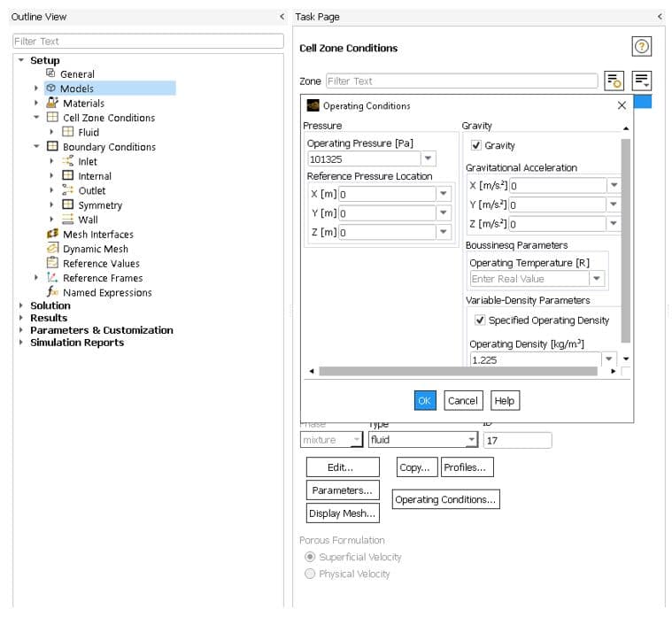The height and width of the screenshot is (617, 672).
Task: Uncheck Specified Operating Density
Action: click(x=480, y=320)
